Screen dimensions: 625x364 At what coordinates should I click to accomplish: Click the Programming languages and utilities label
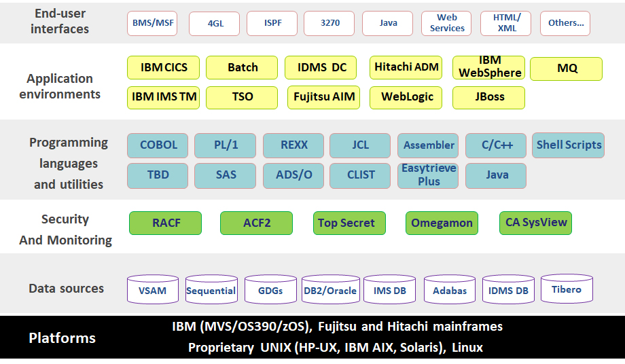pos(69,163)
